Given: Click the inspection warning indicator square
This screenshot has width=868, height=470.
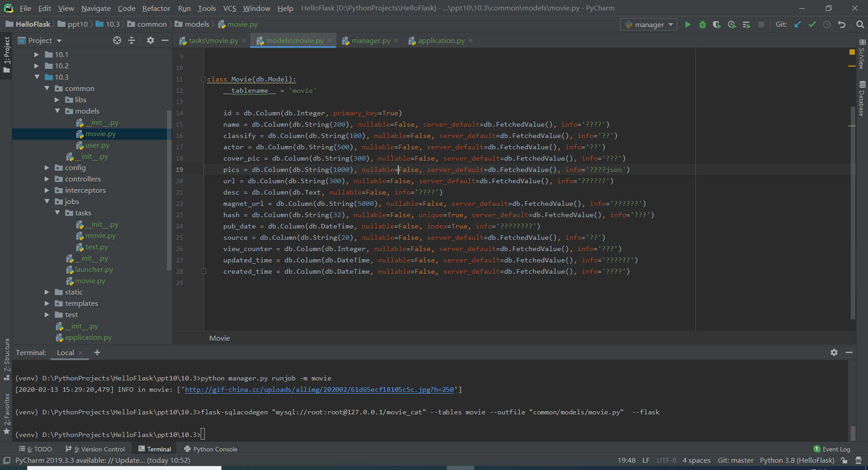Looking at the screenshot, I should pos(852,52).
